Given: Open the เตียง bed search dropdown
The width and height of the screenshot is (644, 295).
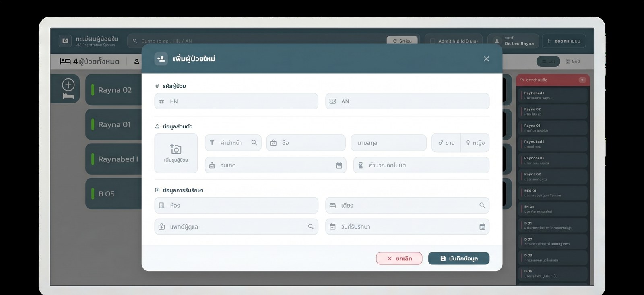Looking at the screenshot, I should [x=407, y=206].
